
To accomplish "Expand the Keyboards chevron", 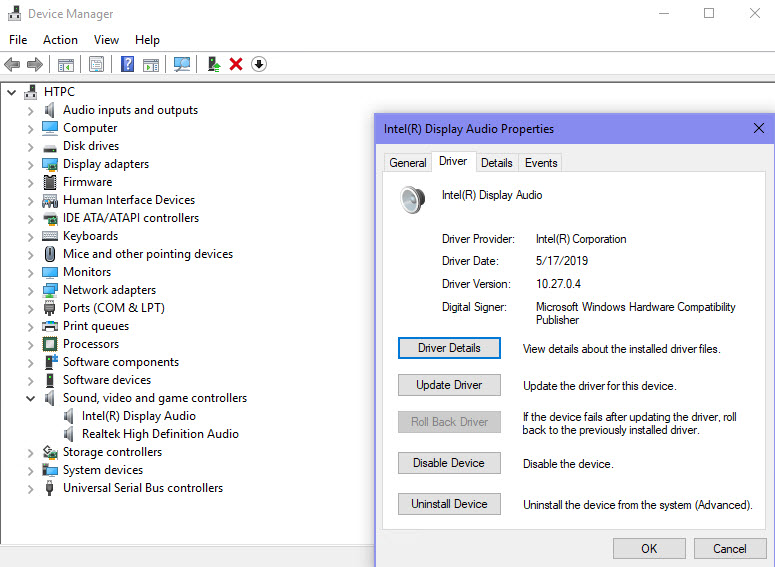I will tap(30, 237).
